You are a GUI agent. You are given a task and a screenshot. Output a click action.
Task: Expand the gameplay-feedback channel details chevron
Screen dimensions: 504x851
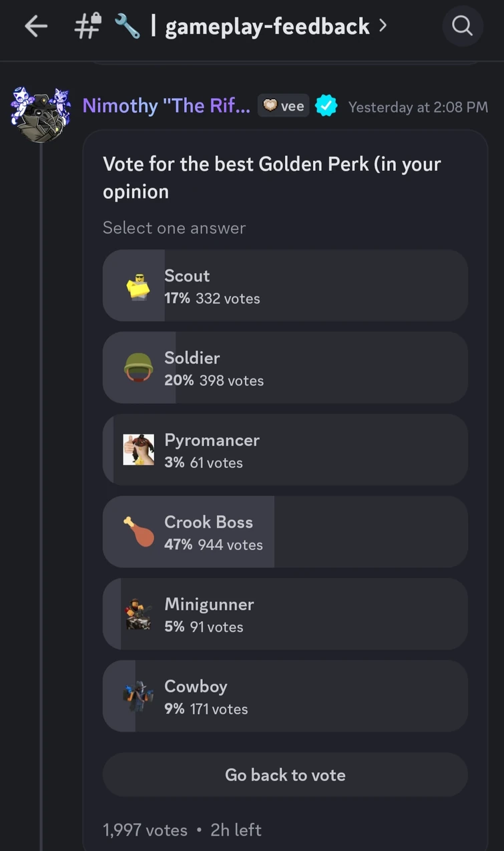tap(381, 26)
